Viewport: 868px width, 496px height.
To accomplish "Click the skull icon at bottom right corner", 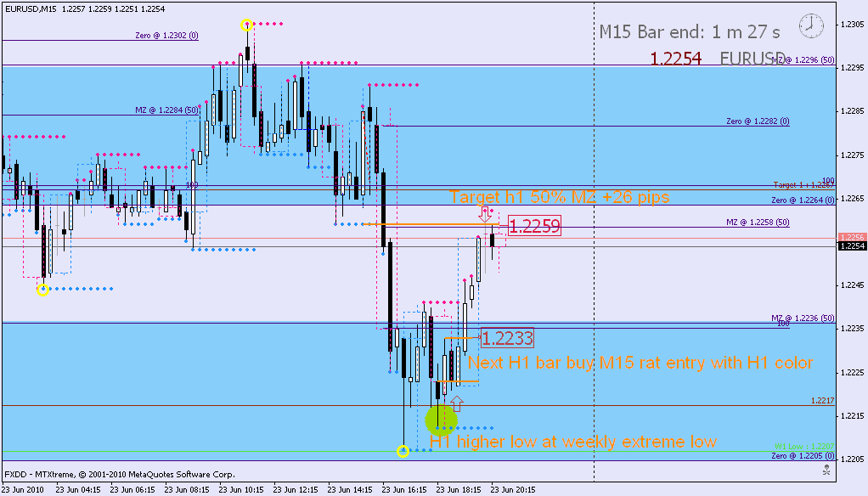I will pos(826,470).
